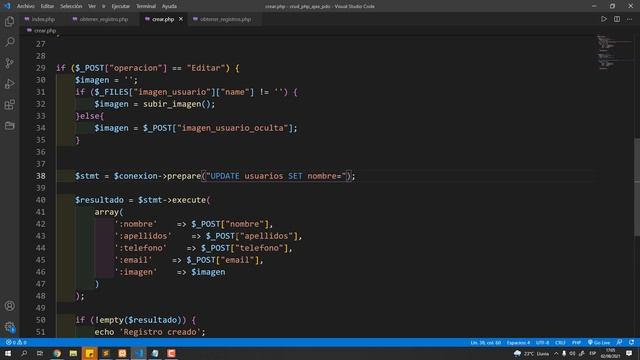Run the current PHP file with play icon

(x=604, y=19)
